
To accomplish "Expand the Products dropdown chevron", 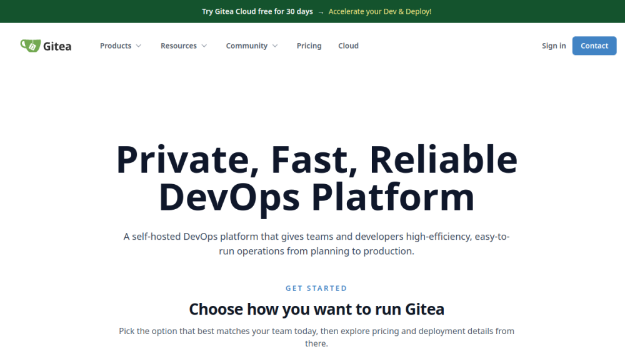I will [x=139, y=46].
